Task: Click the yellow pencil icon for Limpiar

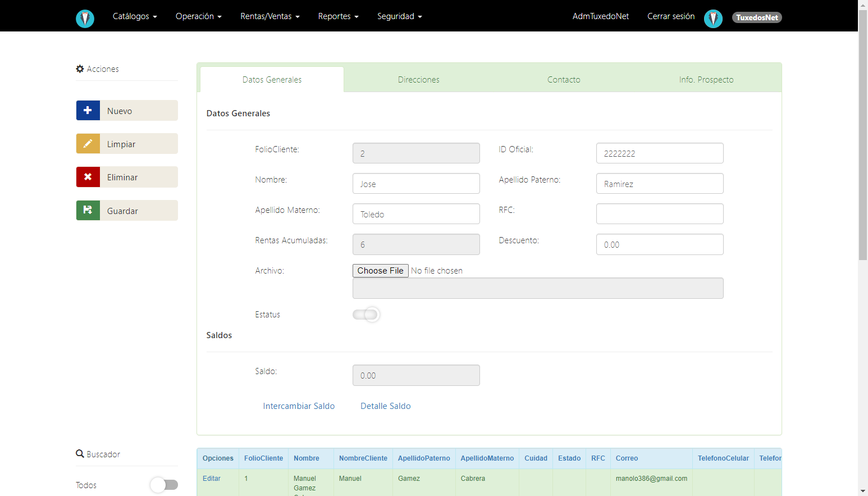Action: point(88,144)
